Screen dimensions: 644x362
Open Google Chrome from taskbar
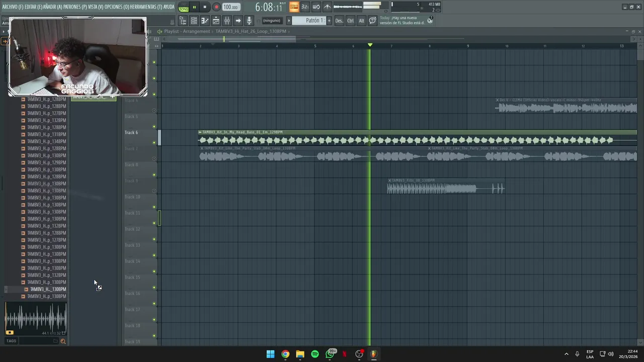pyautogui.click(x=285, y=354)
